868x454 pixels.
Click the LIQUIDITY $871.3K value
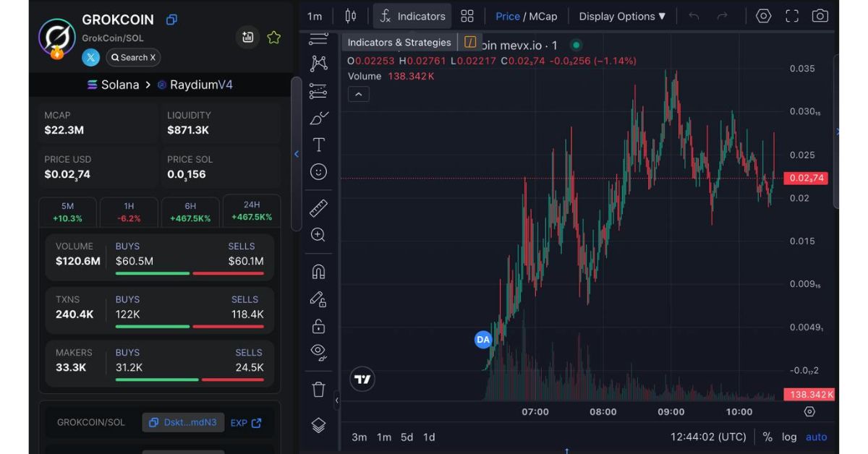(188, 130)
